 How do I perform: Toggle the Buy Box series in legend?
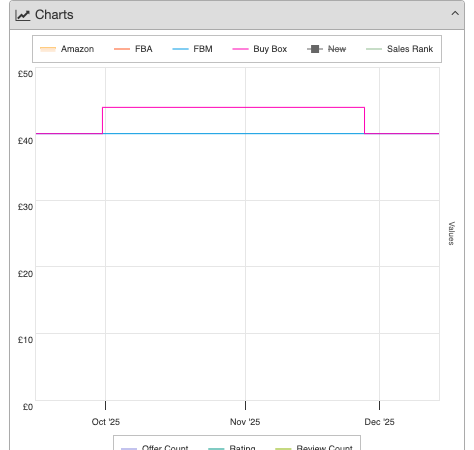click(260, 49)
